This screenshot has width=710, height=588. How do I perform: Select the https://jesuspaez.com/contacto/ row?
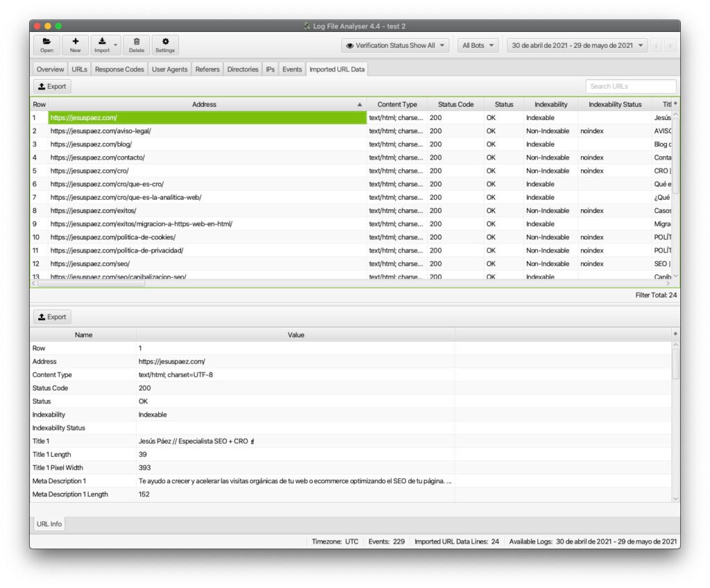[351, 157]
